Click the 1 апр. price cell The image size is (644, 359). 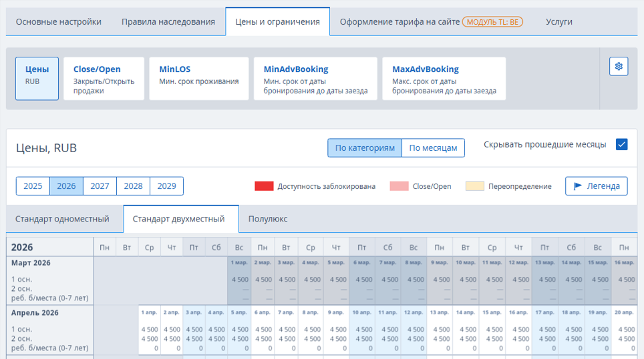click(149, 329)
